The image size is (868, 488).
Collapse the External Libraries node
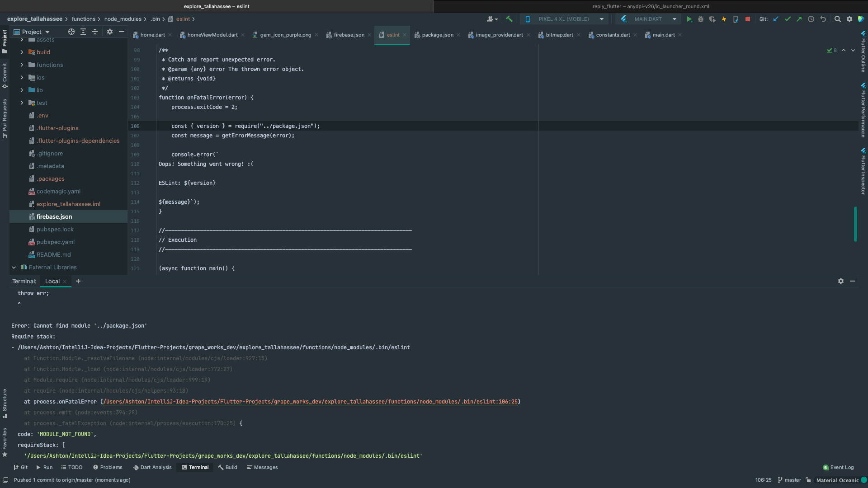[x=14, y=267]
